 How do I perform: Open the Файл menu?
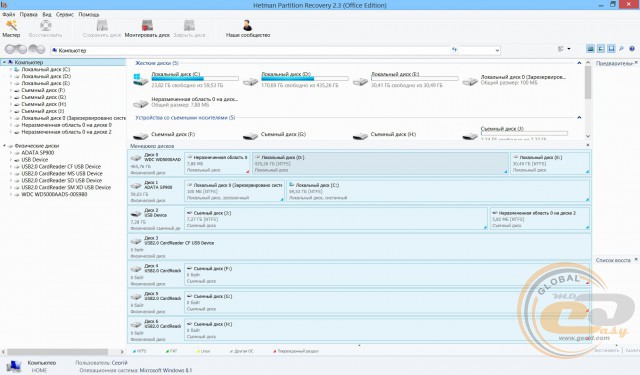(x=9, y=14)
